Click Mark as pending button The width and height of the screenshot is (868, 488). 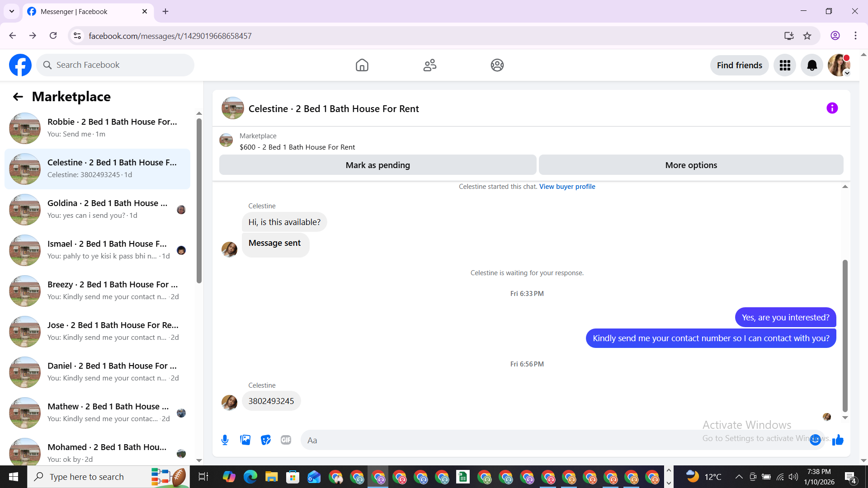tap(377, 165)
